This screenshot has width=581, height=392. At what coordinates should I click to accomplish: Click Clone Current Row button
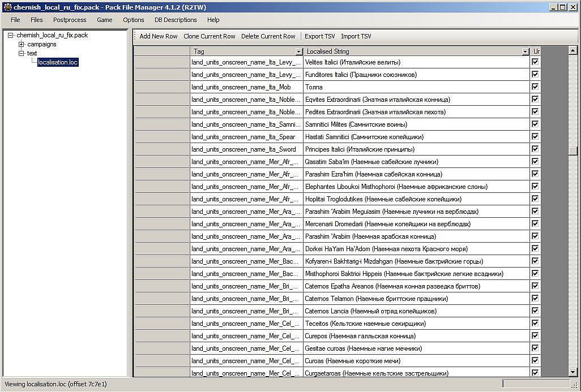(210, 36)
